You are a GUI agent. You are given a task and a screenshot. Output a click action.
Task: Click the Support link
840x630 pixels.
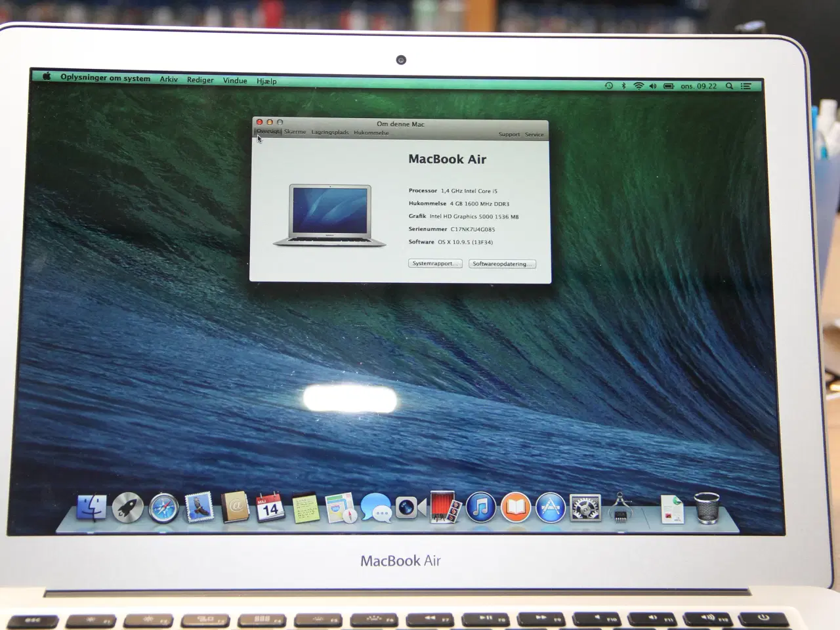509,135
